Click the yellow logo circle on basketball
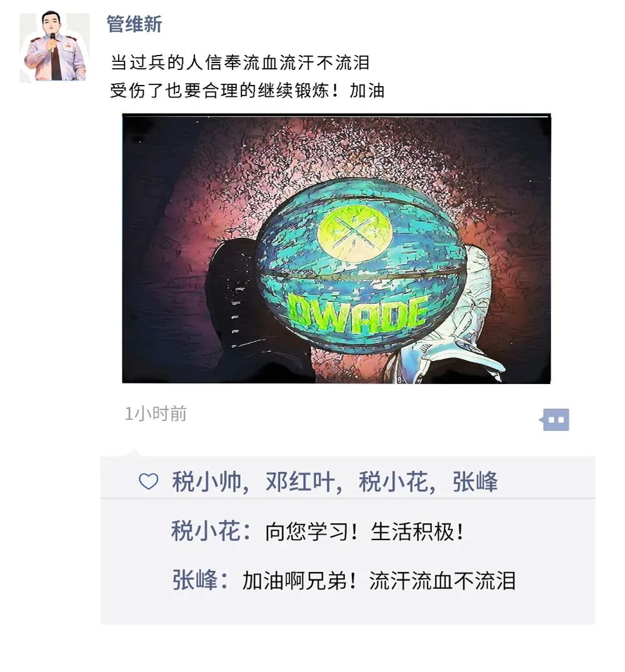625x672 pixels. click(x=354, y=233)
